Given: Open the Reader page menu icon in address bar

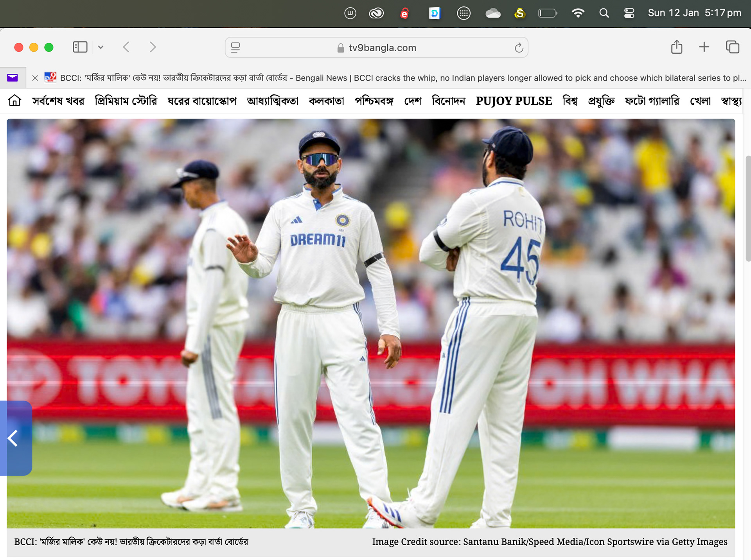Looking at the screenshot, I should (x=235, y=48).
